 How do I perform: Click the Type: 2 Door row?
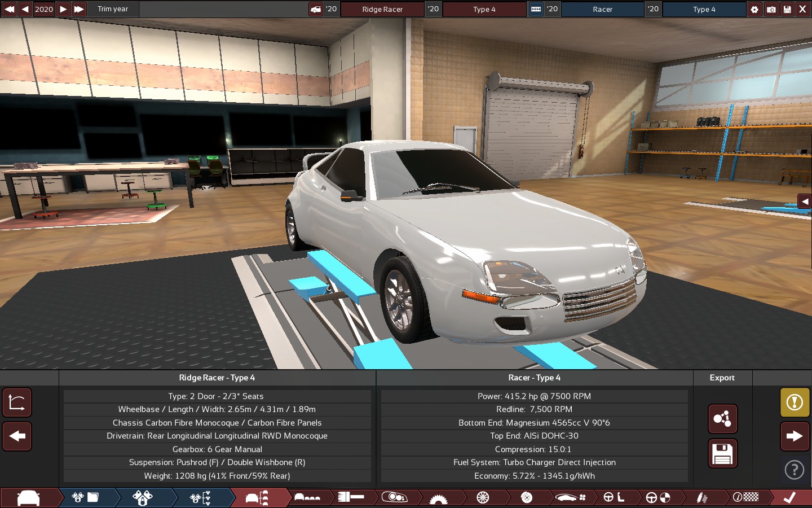(x=217, y=396)
